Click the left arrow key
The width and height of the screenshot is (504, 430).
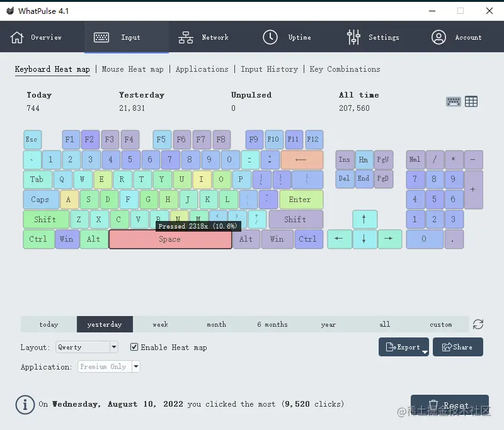click(340, 239)
